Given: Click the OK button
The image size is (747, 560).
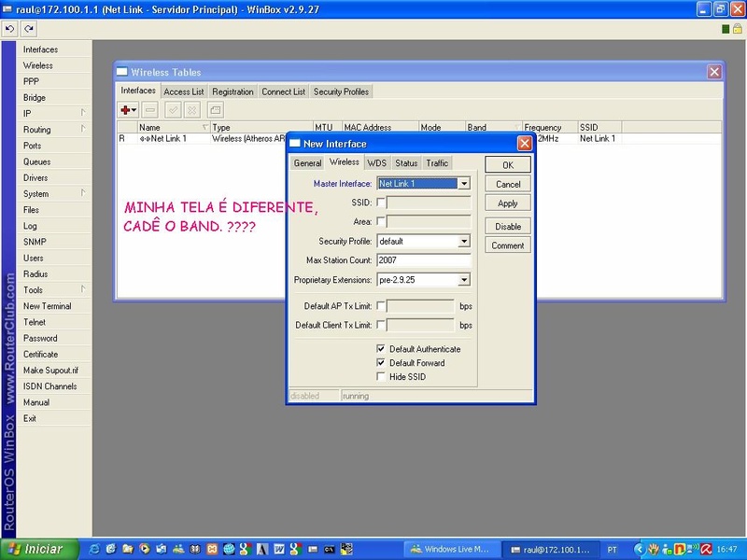Looking at the screenshot, I should pos(508,165).
